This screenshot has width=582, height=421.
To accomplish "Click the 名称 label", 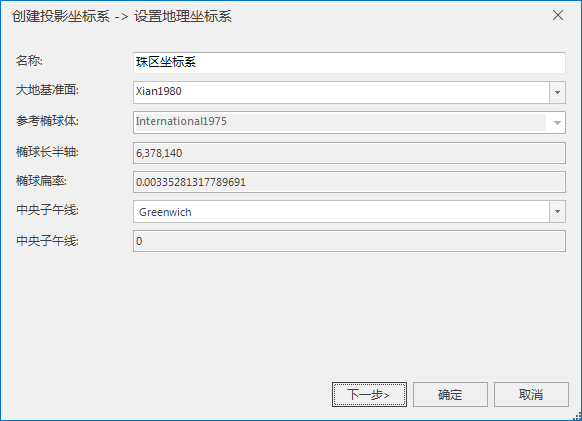I will 29,61.
